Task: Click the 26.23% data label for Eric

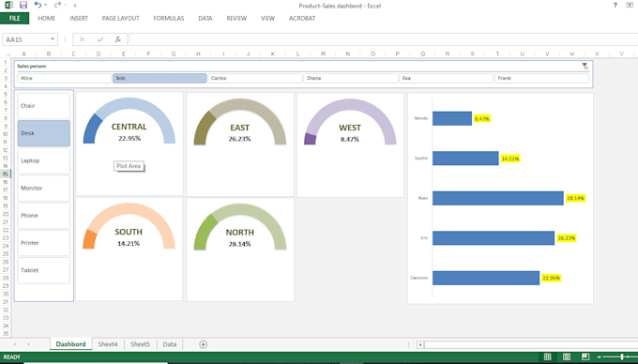Action: 567,238
